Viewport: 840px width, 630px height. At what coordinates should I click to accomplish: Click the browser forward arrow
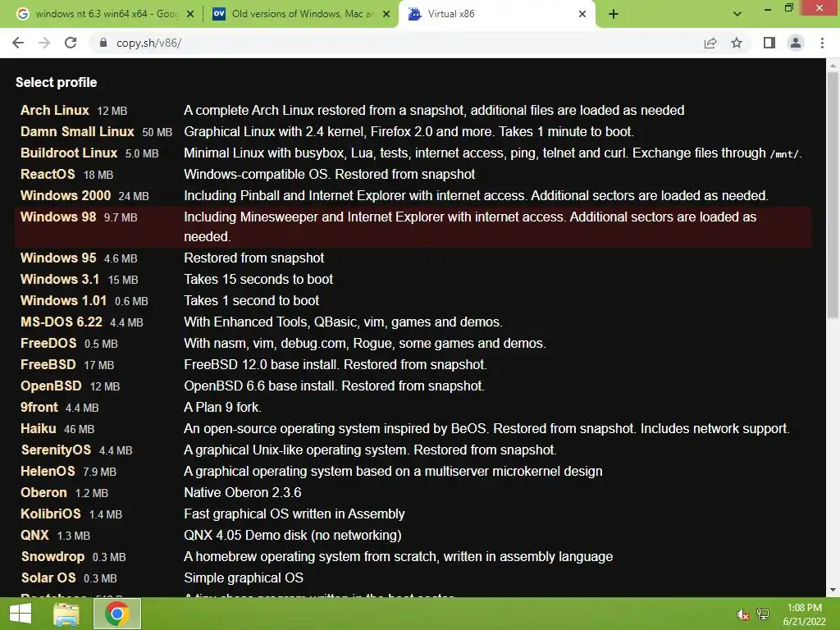tap(44, 43)
